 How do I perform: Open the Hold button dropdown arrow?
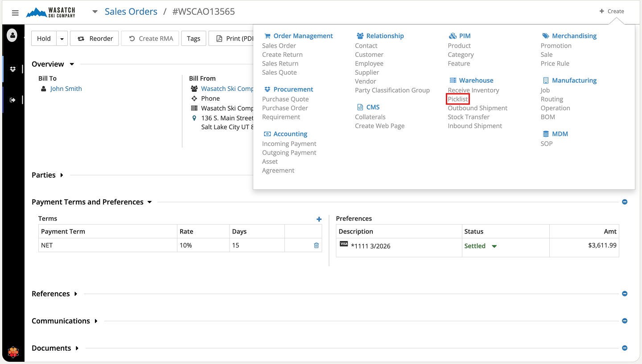62,39
